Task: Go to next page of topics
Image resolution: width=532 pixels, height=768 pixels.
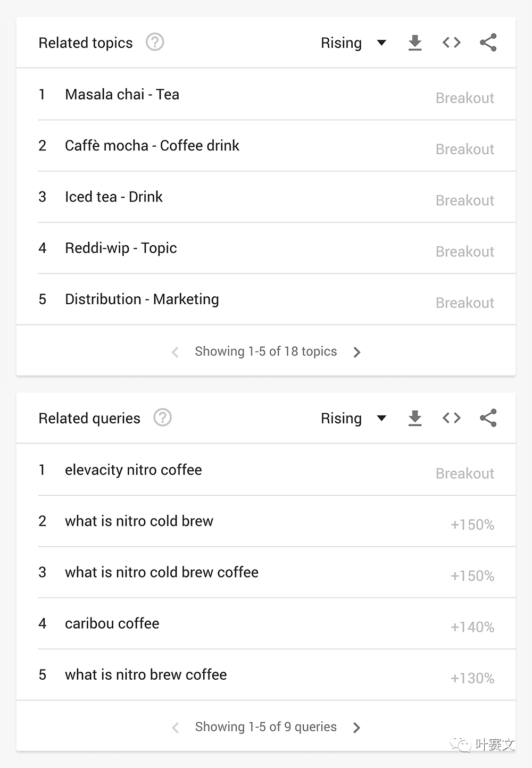Action: click(357, 352)
